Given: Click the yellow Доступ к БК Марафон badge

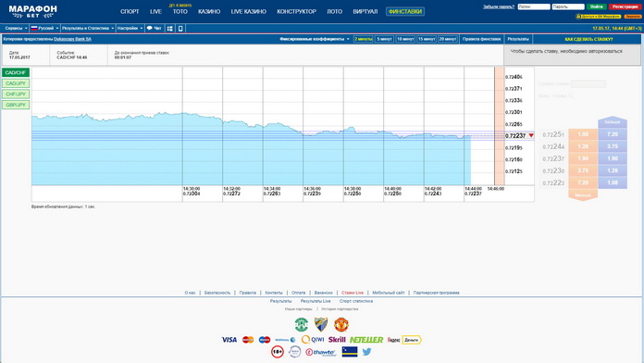Looking at the screenshot, I should point(598,17).
